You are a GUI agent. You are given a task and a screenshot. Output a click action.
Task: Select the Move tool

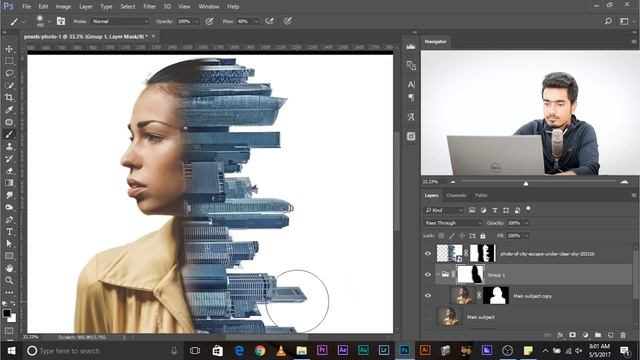(x=9, y=49)
